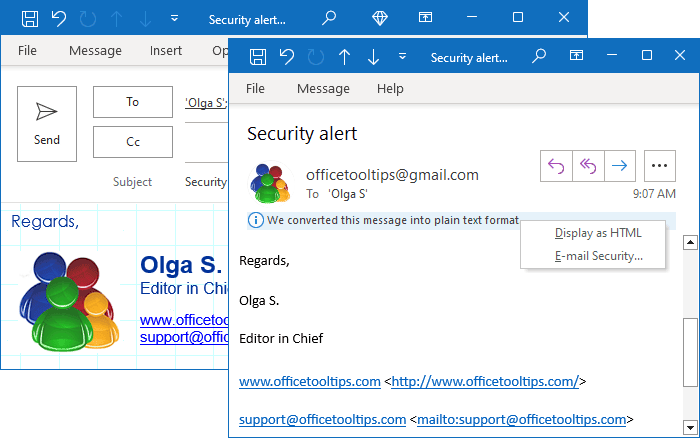Choose Display as HTML from the context menu
This screenshot has height=438, width=700.
598,233
